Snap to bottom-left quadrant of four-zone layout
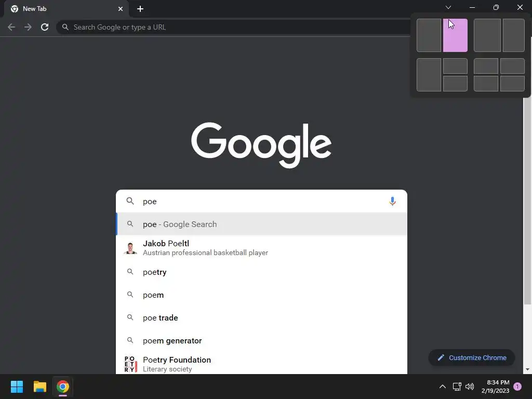 coord(486,84)
